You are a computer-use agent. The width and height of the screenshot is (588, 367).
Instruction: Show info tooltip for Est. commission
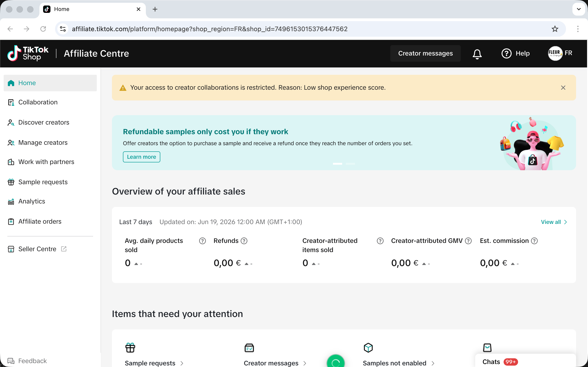point(534,241)
